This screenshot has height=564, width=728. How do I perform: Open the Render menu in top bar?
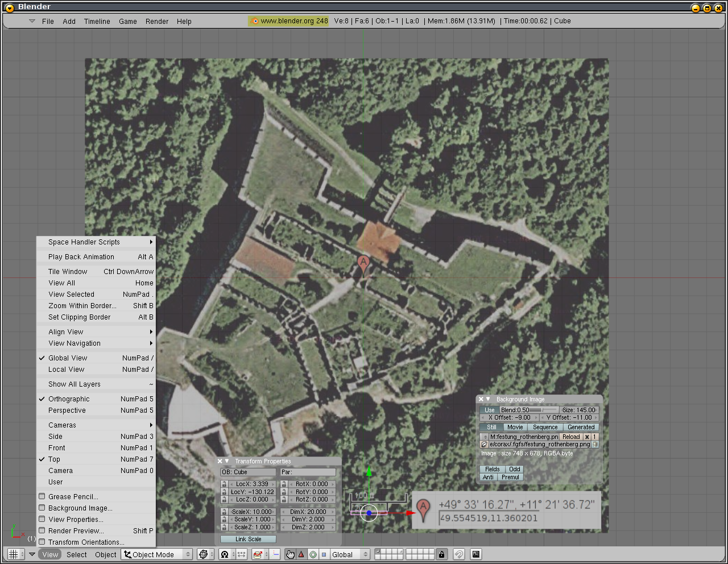pyautogui.click(x=156, y=22)
